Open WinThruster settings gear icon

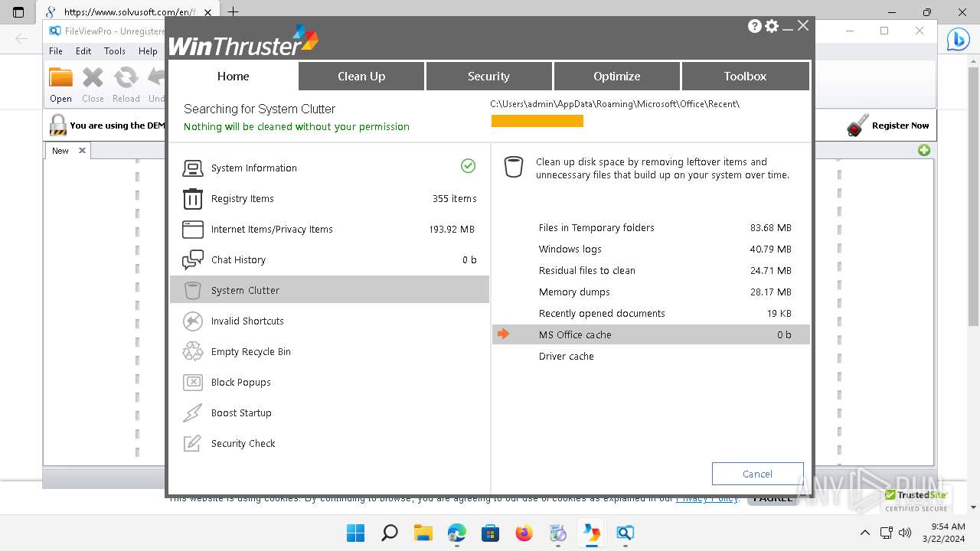pos(772,26)
